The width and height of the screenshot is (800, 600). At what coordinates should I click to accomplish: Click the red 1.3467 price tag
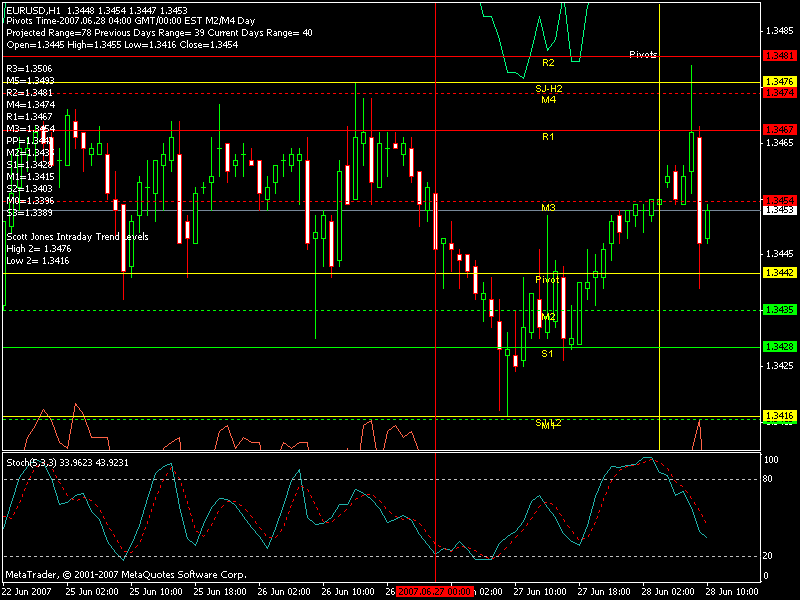(x=779, y=130)
